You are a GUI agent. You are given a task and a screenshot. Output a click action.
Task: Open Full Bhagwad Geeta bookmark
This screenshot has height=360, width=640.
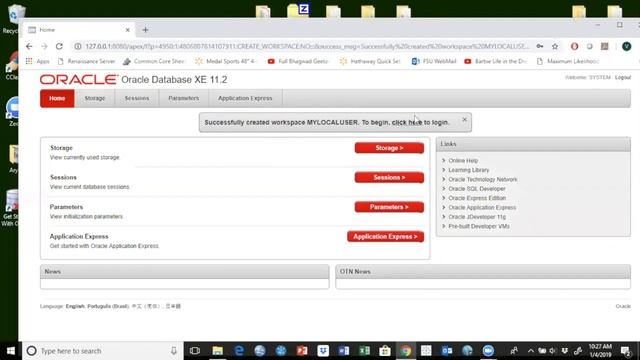298,61
